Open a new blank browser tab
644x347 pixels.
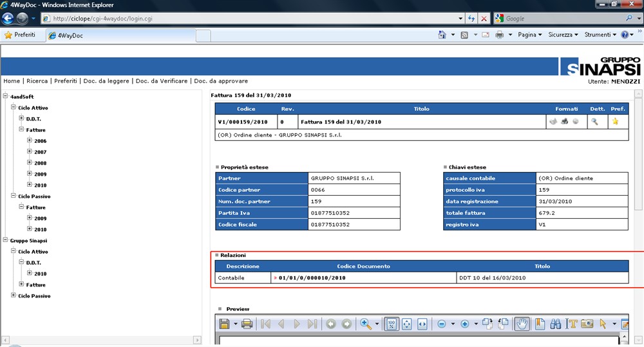click(204, 36)
